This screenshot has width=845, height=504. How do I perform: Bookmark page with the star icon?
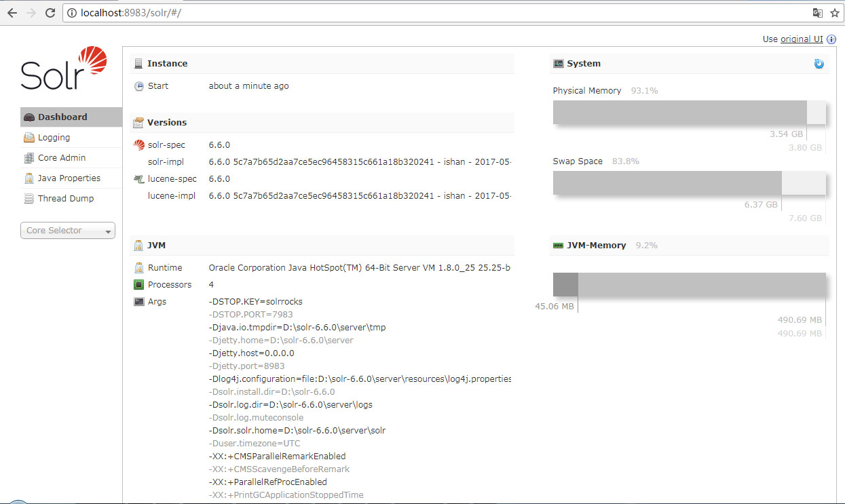click(x=835, y=13)
